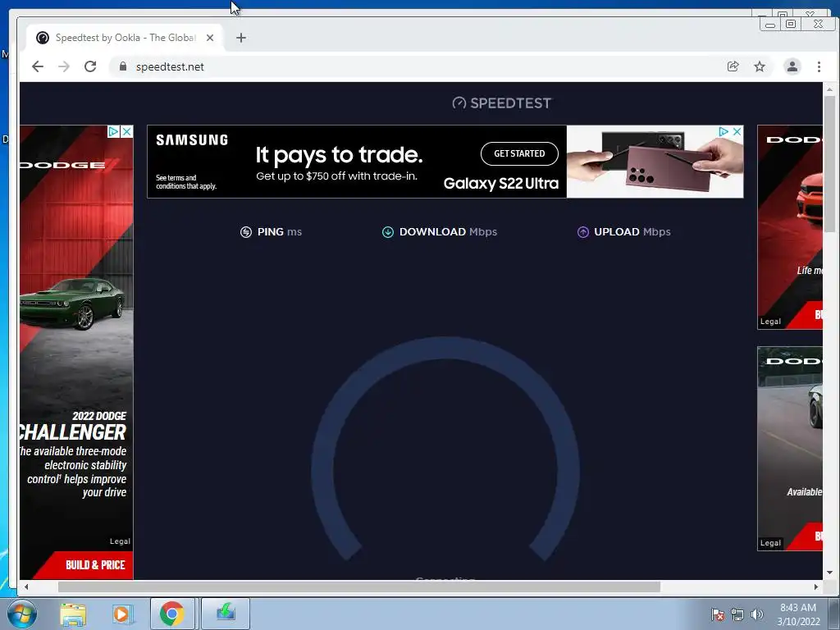Bookmark this page with star icon
The height and width of the screenshot is (630, 840).
point(760,66)
